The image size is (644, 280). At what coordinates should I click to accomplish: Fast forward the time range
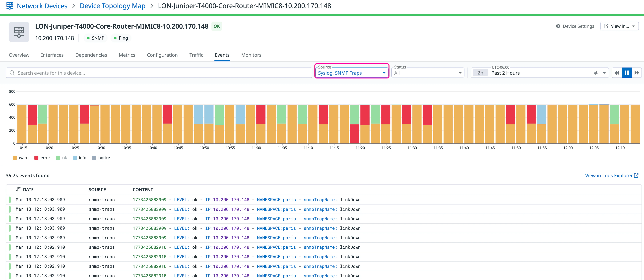coord(637,73)
